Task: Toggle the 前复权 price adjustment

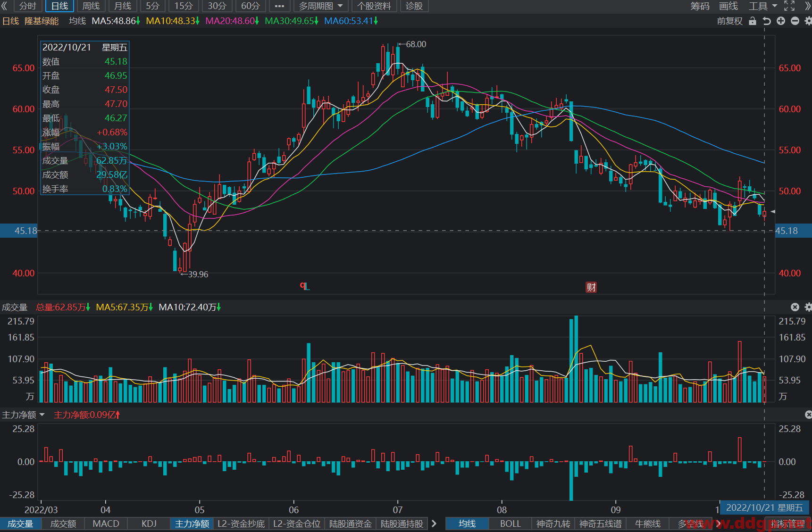Action: click(729, 21)
